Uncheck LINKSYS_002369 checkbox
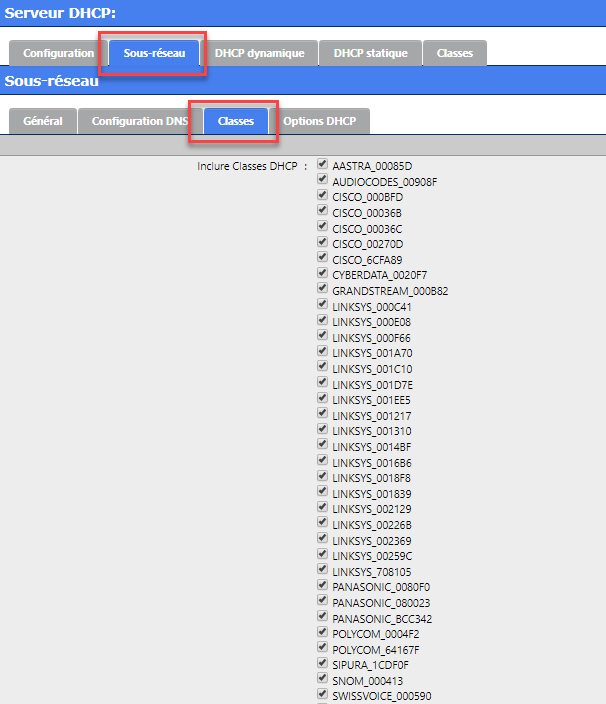This screenshot has width=606, height=704. coord(322,538)
